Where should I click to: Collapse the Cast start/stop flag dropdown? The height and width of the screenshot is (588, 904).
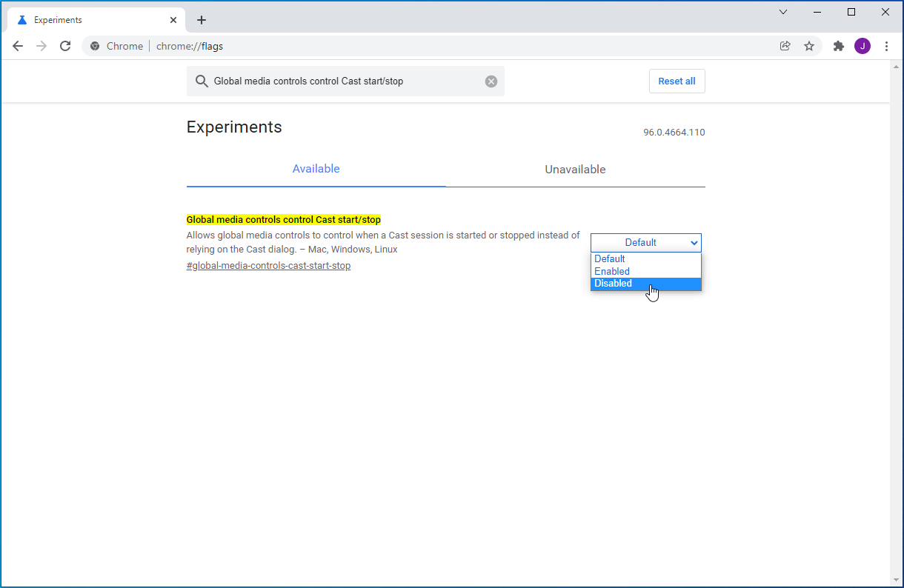coord(645,242)
